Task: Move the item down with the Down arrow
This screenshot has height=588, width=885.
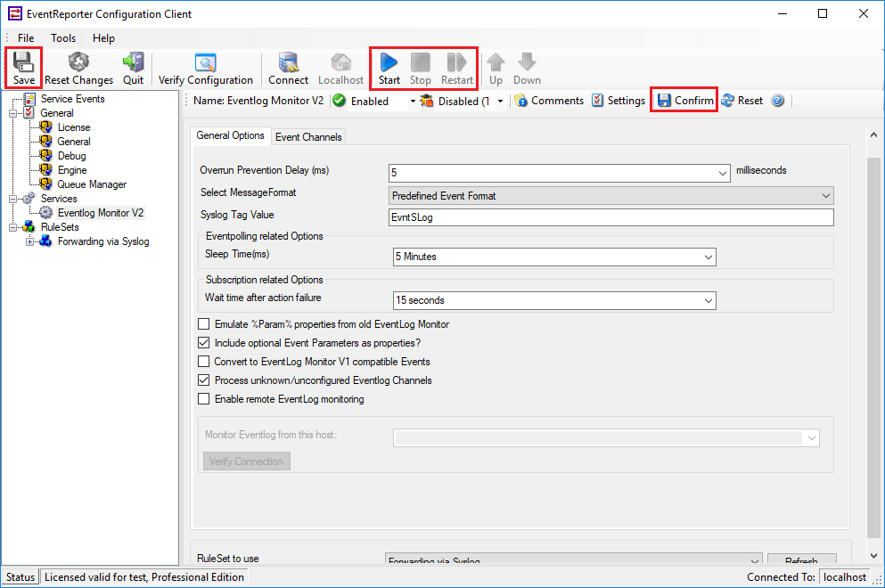Action: point(527,69)
